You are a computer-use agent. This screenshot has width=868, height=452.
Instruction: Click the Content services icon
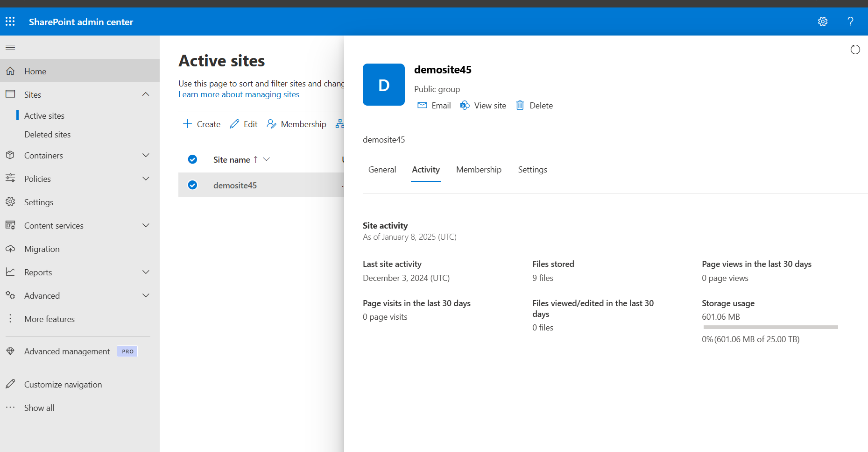(x=10, y=225)
